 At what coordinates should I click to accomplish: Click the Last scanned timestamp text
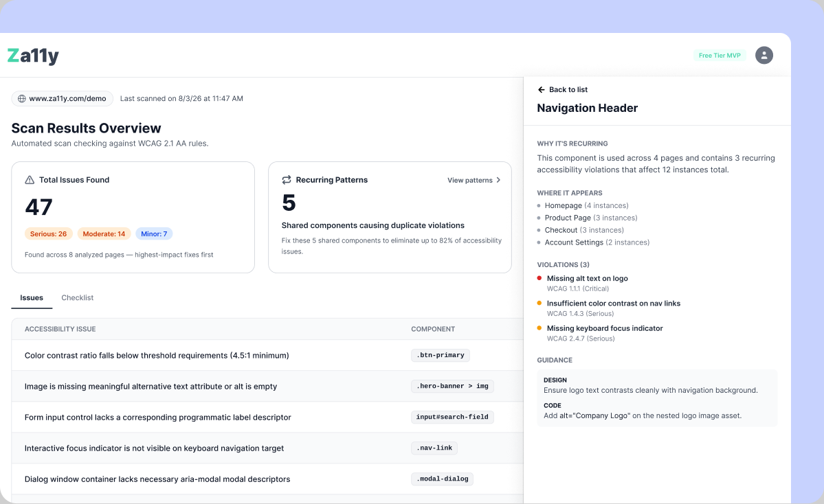tap(182, 99)
